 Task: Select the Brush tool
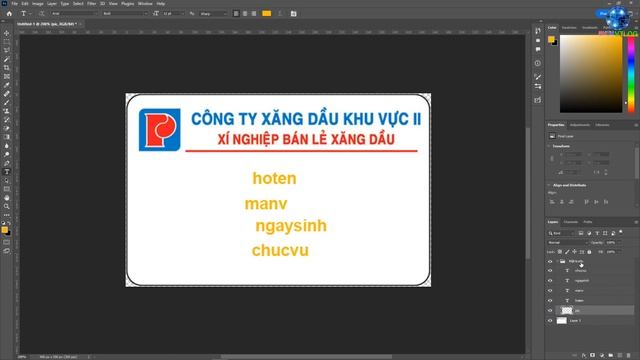coord(7,102)
